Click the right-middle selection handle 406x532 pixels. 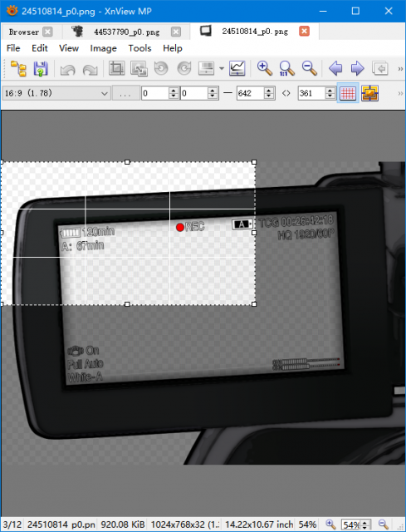pyautogui.click(x=255, y=233)
